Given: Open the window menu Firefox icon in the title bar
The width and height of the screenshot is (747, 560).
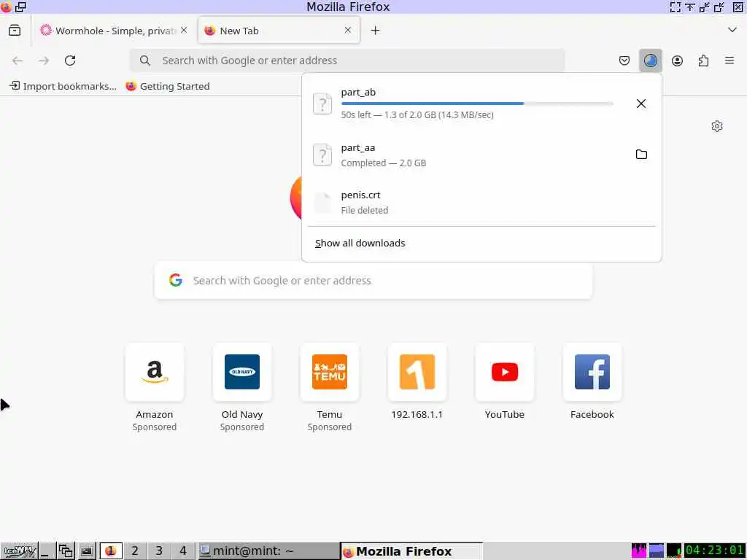Looking at the screenshot, I should point(6,7).
